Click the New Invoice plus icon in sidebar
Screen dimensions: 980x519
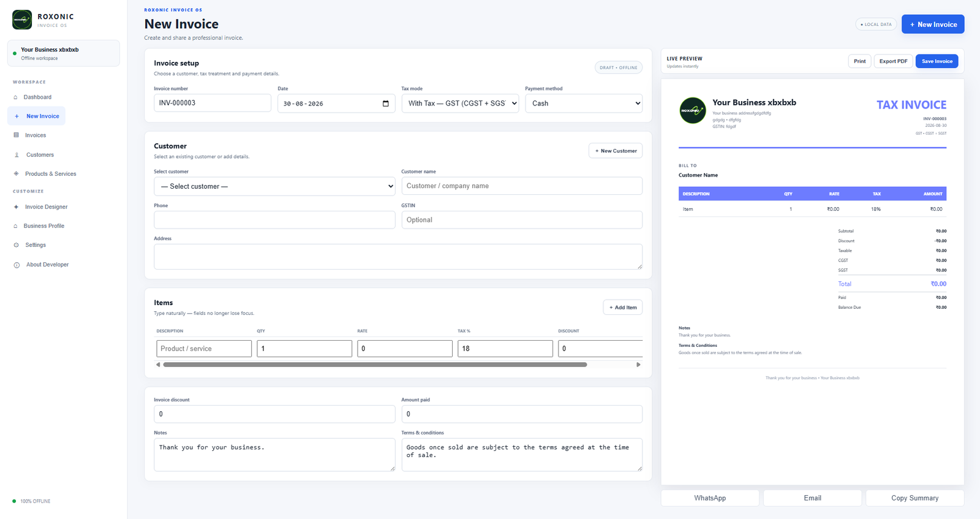(x=17, y=116)
